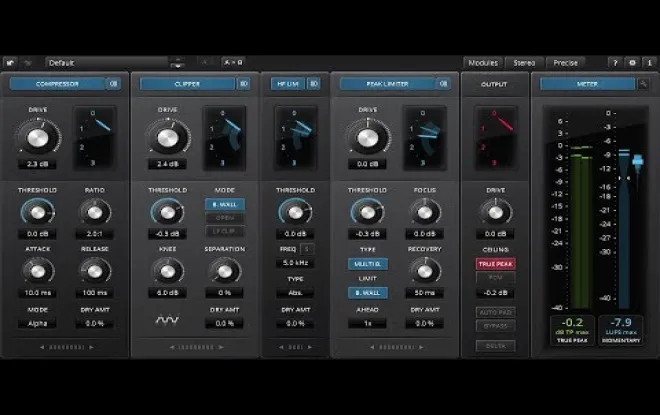Click the AUTO PAD button in Output
Viewport: 660px width, 415px height.
(x=495, y=312)
